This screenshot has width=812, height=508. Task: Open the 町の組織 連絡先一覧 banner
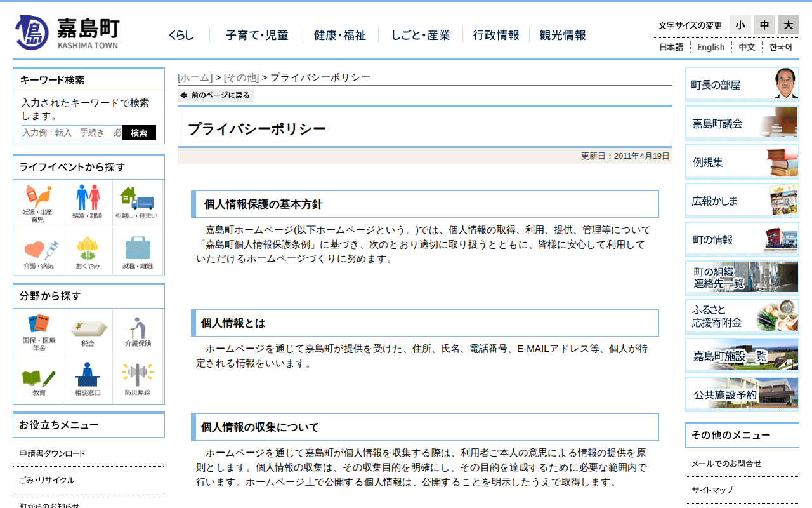pyautogui.click(x=742, y=278)
